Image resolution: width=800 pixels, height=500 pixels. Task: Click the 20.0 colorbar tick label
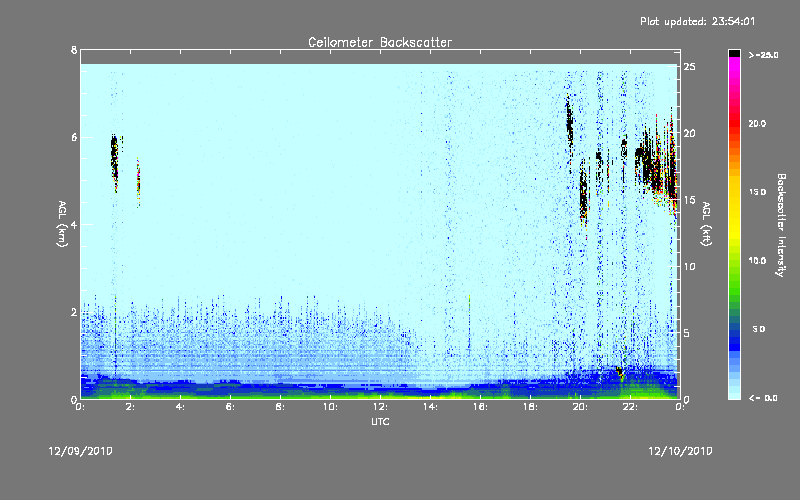click(757, 123)
